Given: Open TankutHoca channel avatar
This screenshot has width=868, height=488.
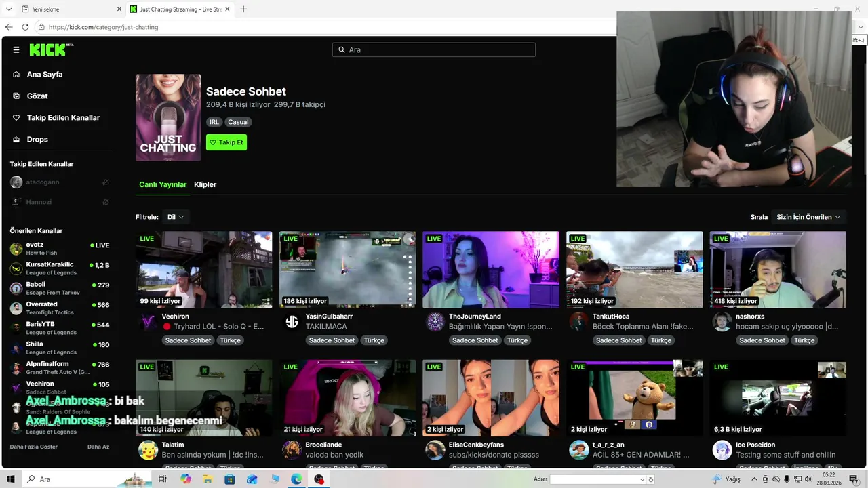Looking at the screenshot, I should coord(578,321).
